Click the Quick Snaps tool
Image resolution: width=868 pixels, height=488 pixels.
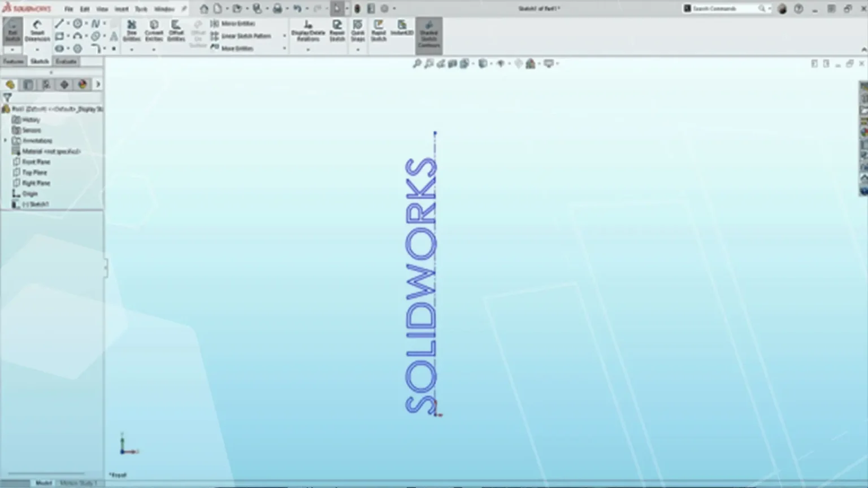[x=358, y=31]
